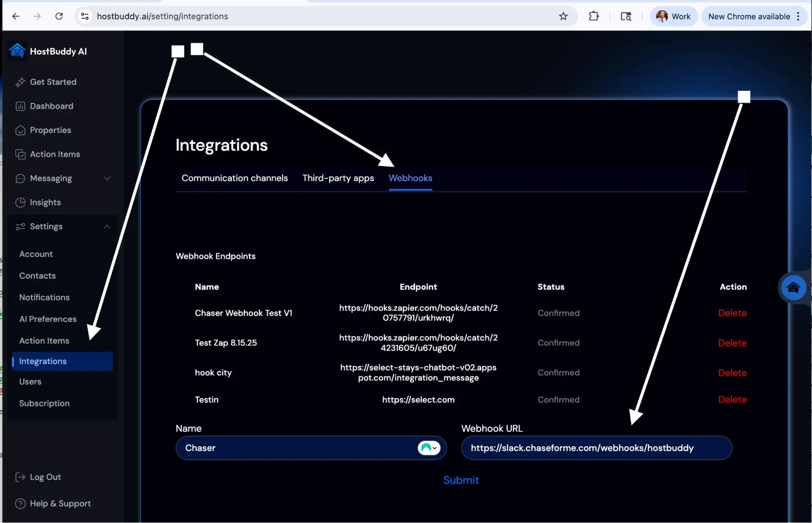Switch to the Third-party apps tab
Image resolution: width=812 pixels, height=523 pixels.
(338, 178)
